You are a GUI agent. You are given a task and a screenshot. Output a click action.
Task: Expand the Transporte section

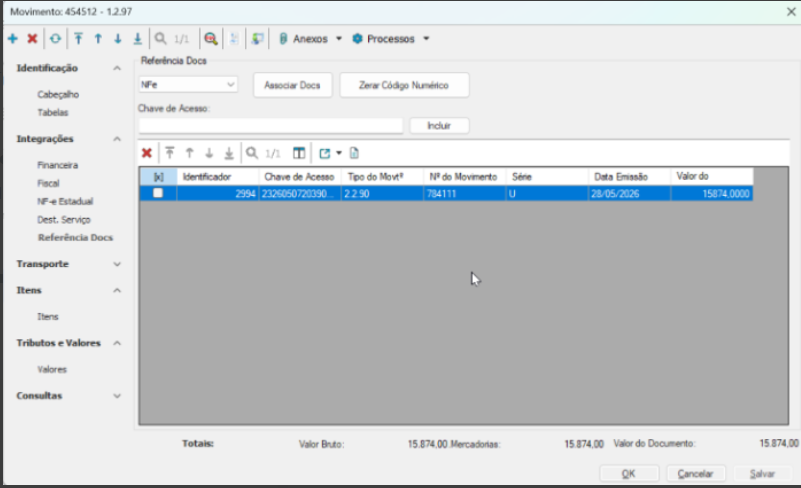tap(117, 264)
